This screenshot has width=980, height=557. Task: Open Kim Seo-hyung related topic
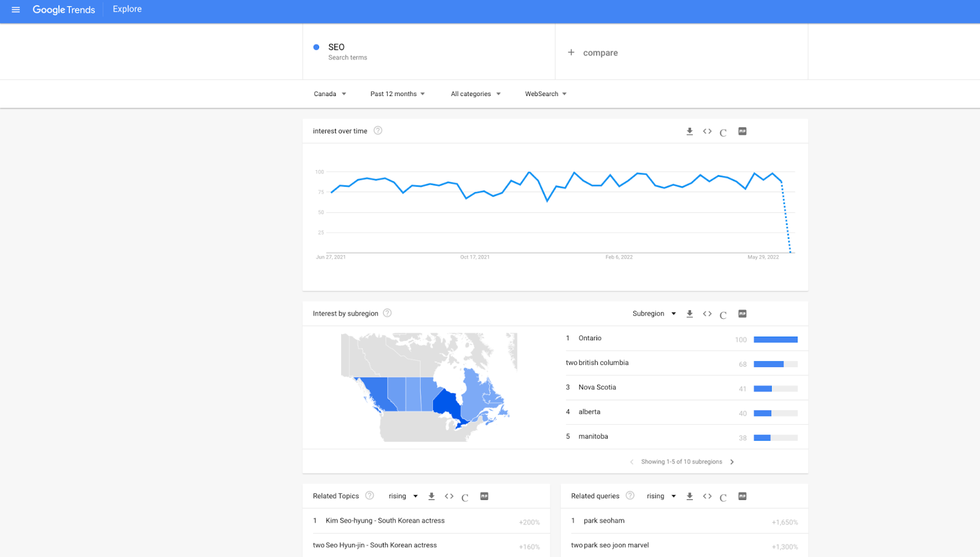tap(385, 521)
